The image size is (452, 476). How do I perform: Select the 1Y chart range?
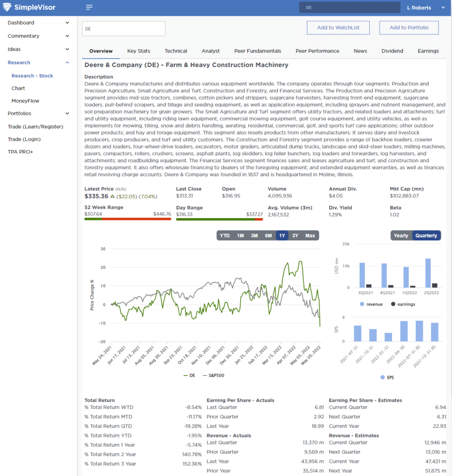click(x=282, y=236)
